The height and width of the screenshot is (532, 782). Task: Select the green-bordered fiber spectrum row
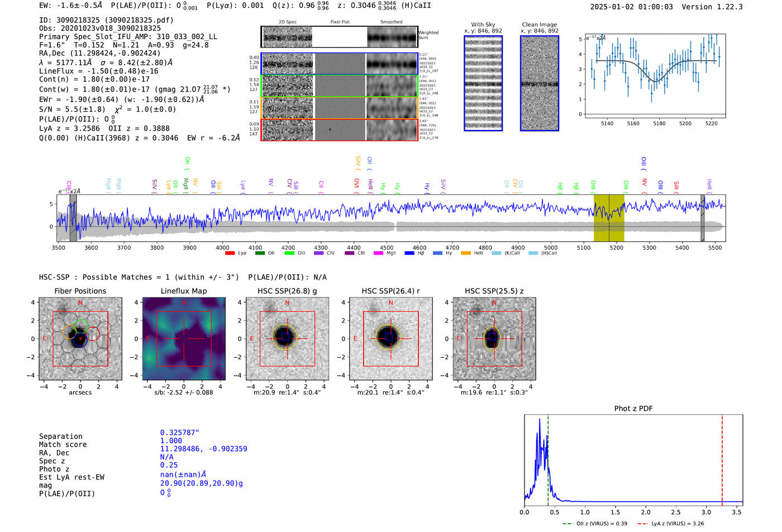pyautogui.click(x=339, y=85)
